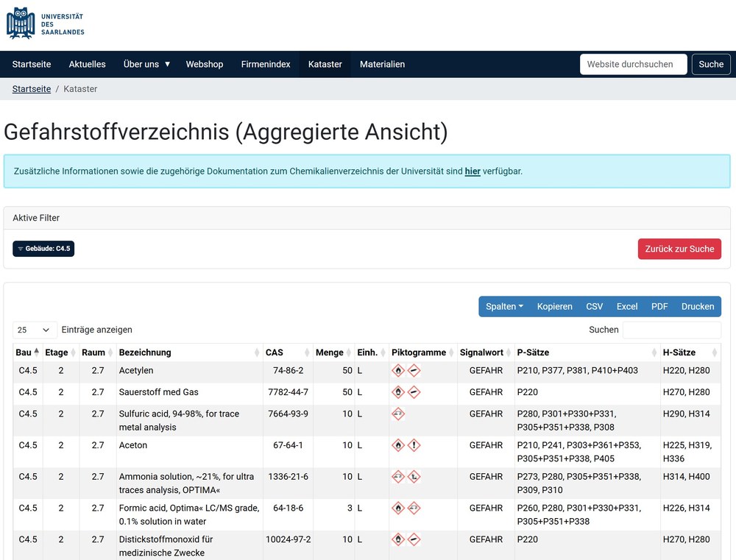Sort the table by the Menge column

pyautogui.click(x=333, y=352)
